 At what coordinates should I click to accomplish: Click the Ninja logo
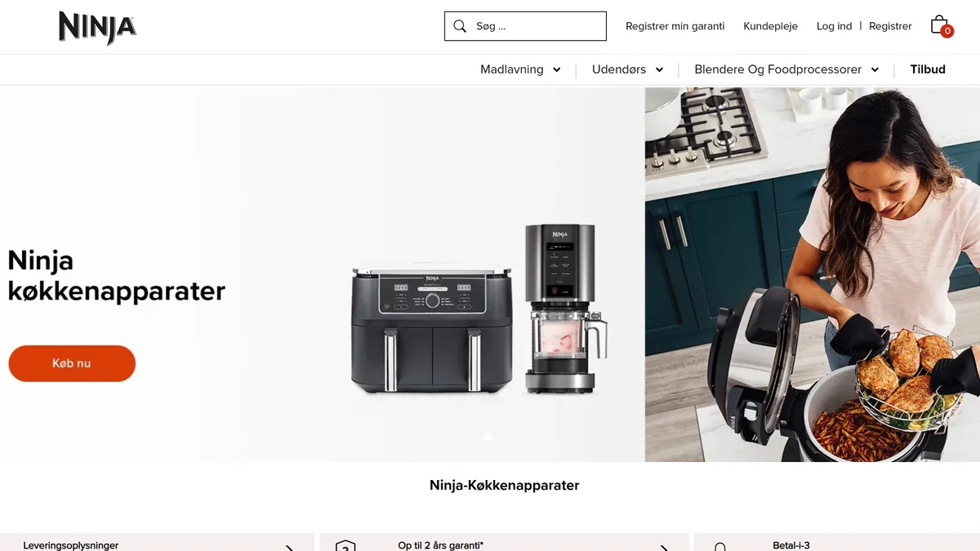pyautogui.click(x=97, y=27)
